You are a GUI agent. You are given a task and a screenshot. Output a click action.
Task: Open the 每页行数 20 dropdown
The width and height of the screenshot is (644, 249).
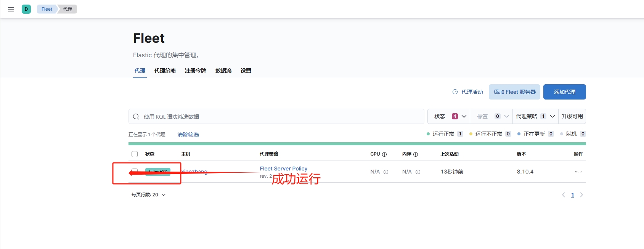(149, 195)
